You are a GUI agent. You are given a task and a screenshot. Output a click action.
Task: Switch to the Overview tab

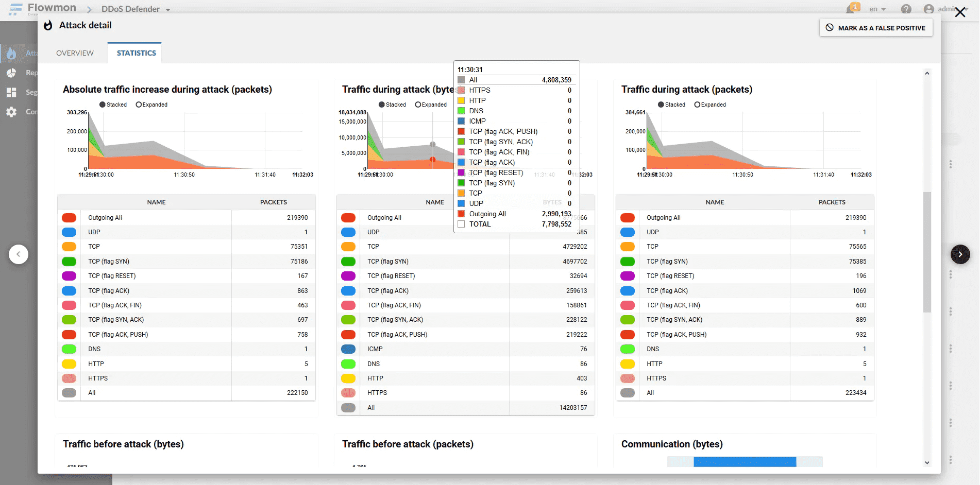click(x=75, y=53)
